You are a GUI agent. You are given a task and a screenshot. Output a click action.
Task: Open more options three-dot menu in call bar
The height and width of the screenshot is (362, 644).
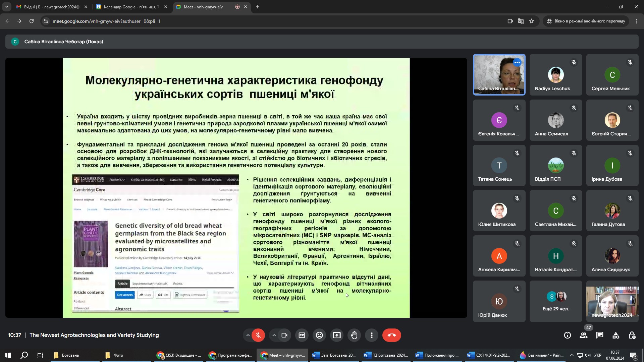pos(372,335)
